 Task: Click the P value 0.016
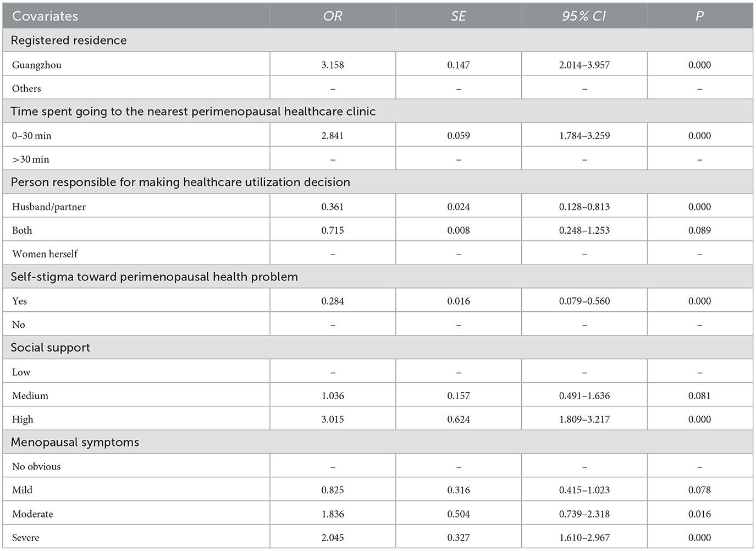click(x=699, y=514)
